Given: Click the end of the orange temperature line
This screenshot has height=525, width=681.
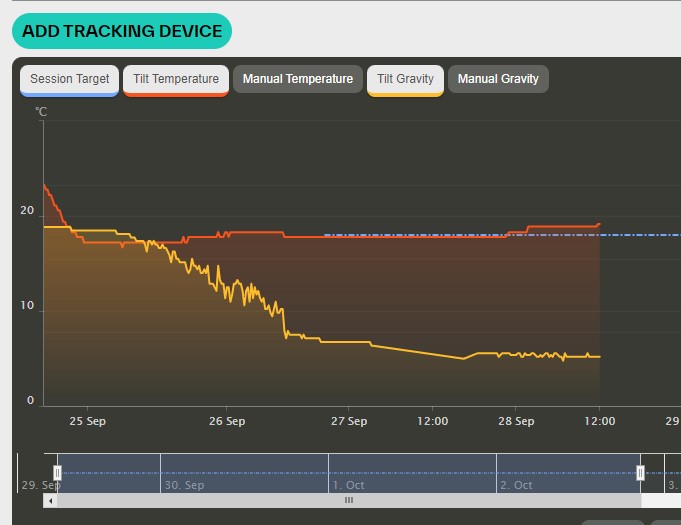Looking at the screenshot, I should point(600,224).
